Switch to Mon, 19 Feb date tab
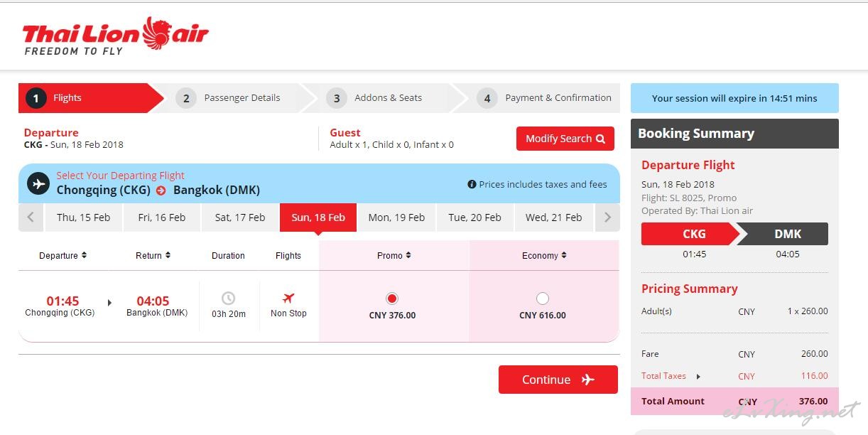Screen dimensions: 868x435 396,217
